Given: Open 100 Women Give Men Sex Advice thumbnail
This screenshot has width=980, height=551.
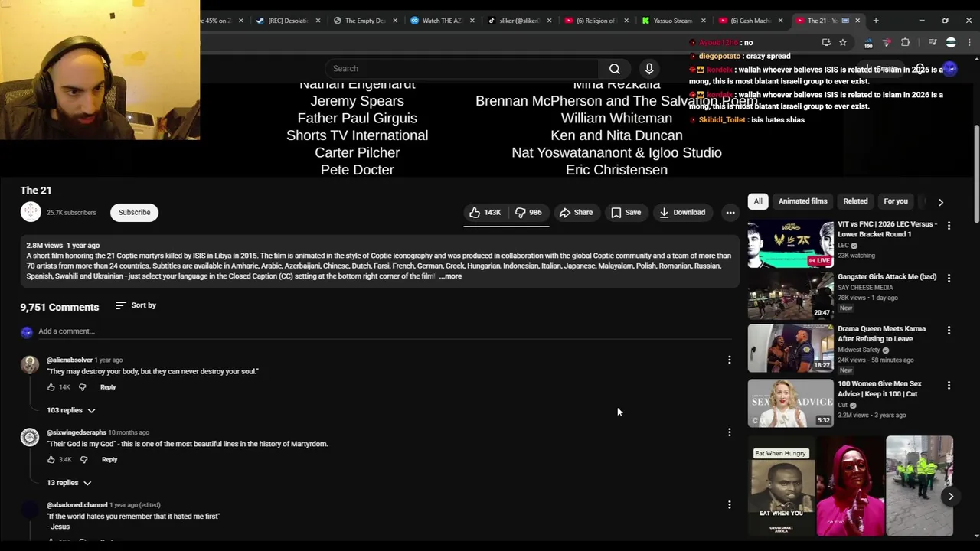Looking at the screenshot, I should click(791, 403).
